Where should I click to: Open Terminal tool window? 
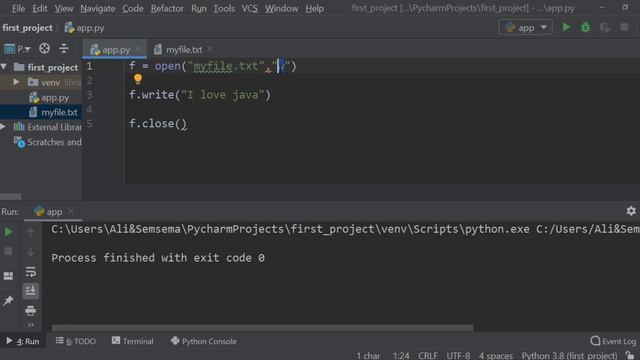pyautogui.click(x=133, y=341)
